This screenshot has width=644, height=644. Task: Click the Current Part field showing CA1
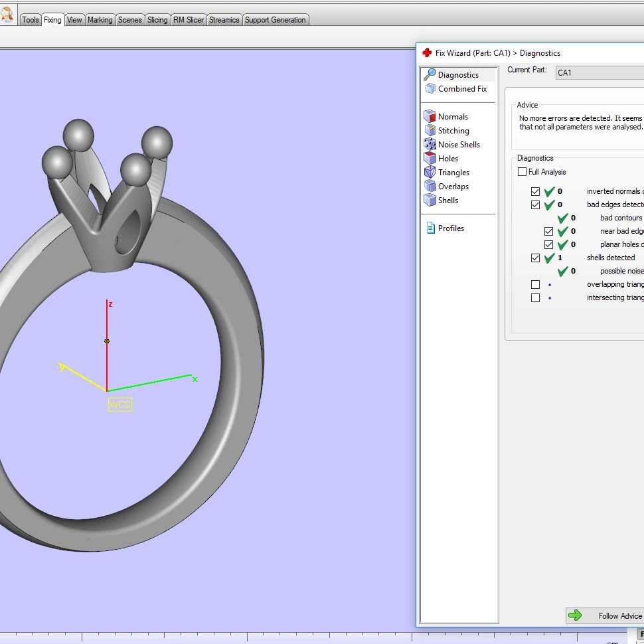click(598, 73)
